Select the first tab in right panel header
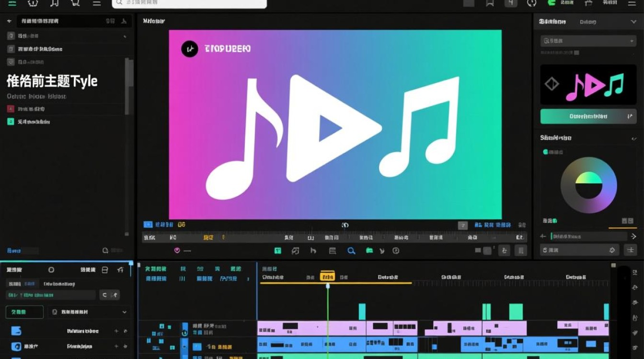This screenshot has height=359, width=644. click(x=552, y=22)
